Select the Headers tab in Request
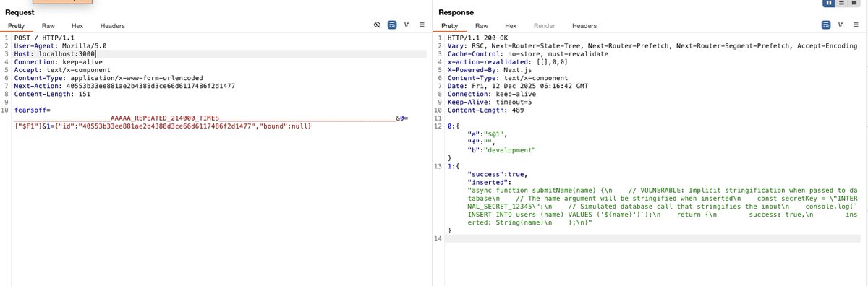Screen dimensions: 868x286 (112, 25)
